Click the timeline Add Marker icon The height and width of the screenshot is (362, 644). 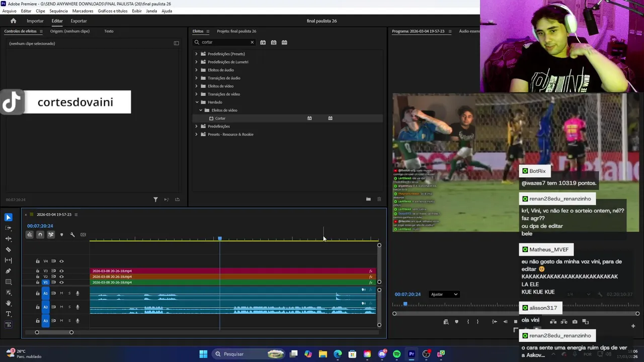coord(62,235)
